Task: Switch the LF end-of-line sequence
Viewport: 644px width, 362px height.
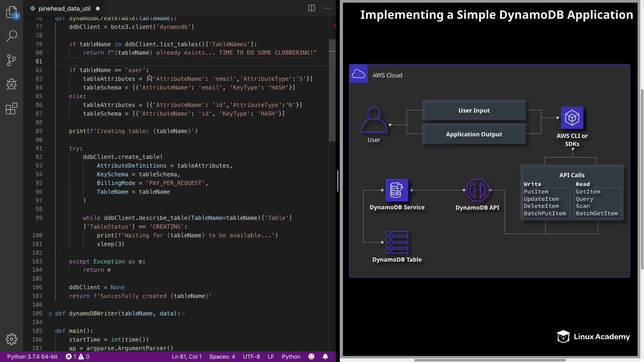Action: (271, 357)
